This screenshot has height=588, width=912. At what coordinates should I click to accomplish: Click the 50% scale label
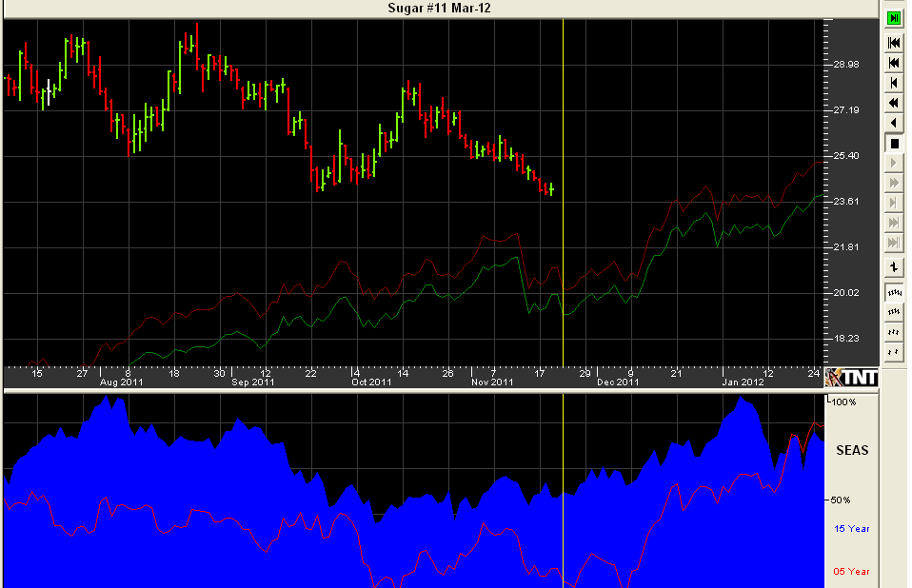pyautogui.click(x=841, y=500)
